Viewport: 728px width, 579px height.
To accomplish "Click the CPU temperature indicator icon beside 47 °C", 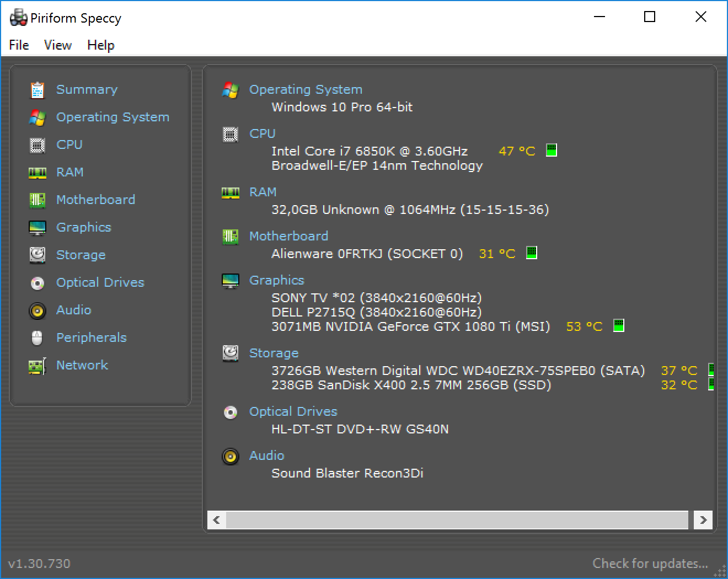I will click(x=552, y=150).
